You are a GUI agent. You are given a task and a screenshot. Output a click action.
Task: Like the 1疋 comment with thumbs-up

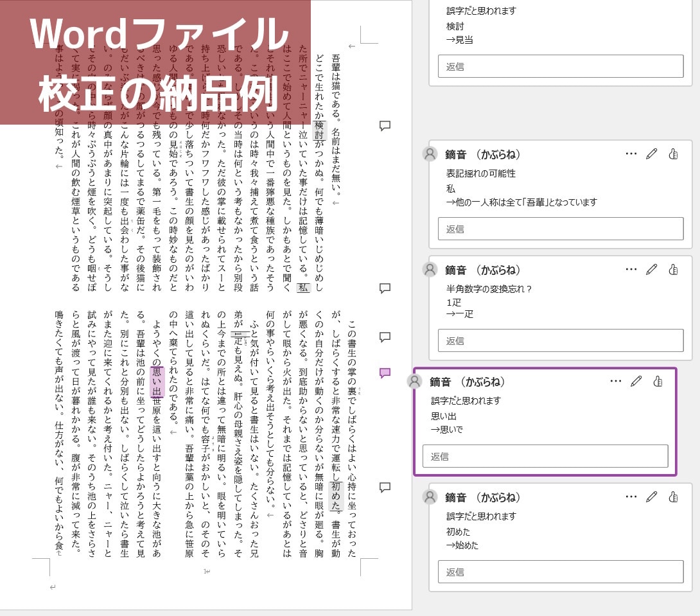click(x=673, y=270)
